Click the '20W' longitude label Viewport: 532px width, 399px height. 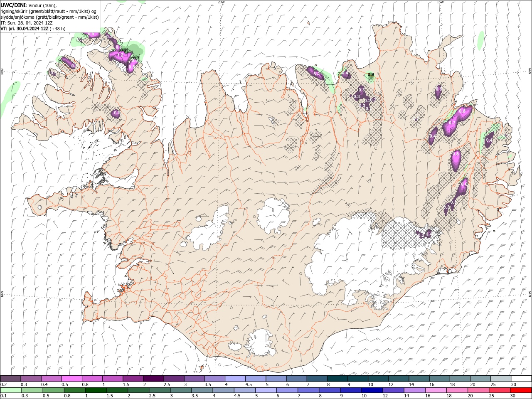[221, 2]
